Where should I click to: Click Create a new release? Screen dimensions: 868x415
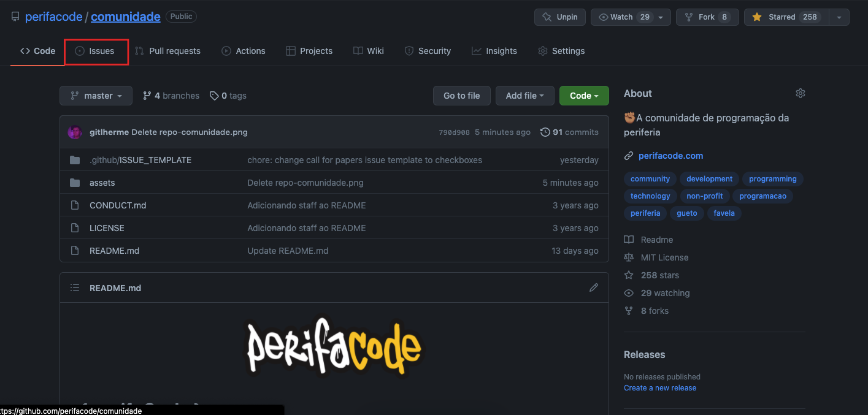click(x=660, y=387)
